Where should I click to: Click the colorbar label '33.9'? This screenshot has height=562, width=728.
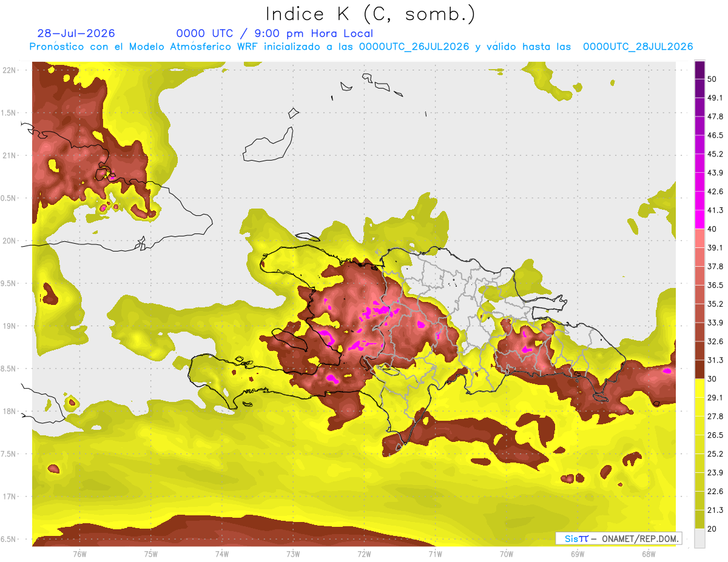pos(715,323)
